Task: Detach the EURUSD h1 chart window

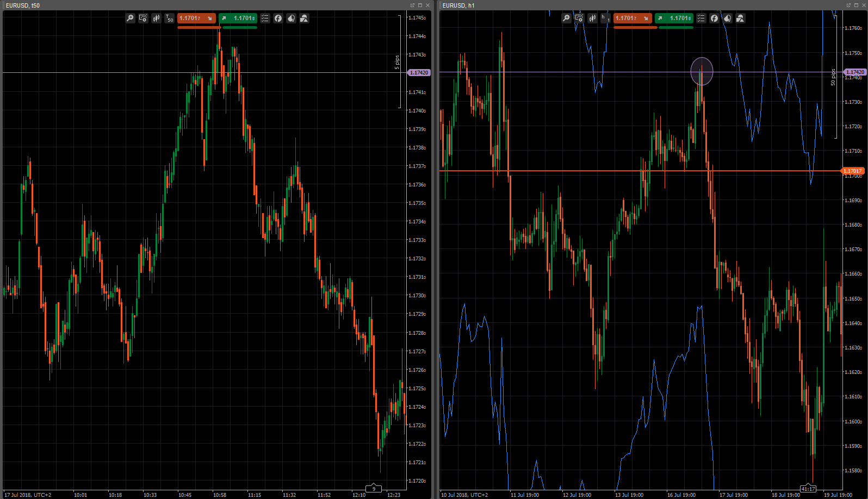Action: [x=848, y=5]
